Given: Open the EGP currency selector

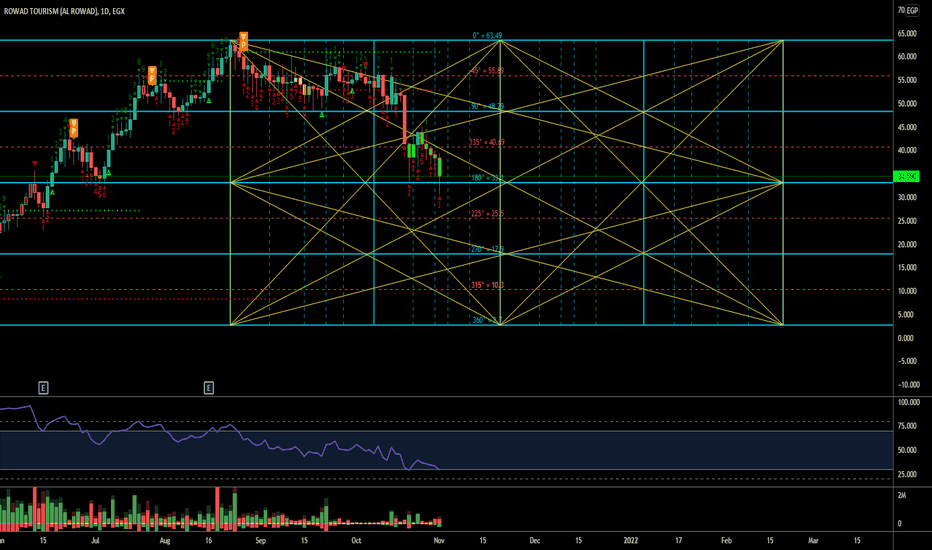Looking at the screenshot, I should (x=912, y=11).
